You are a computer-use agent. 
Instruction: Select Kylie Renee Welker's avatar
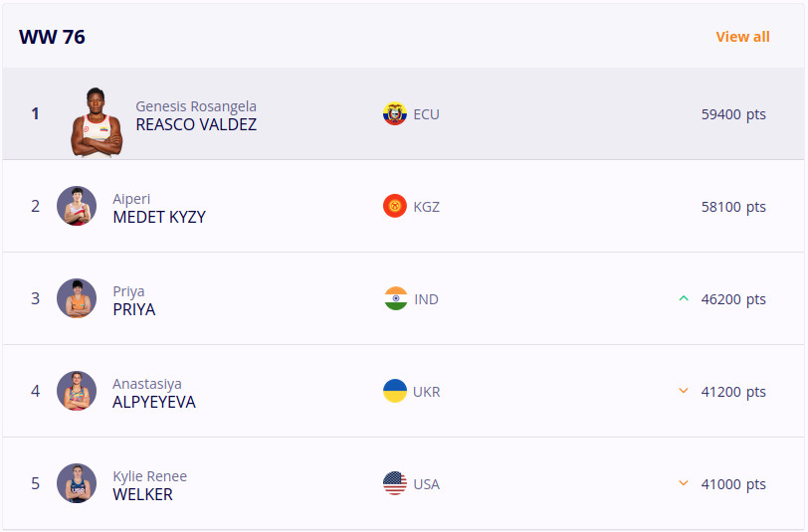77,483
